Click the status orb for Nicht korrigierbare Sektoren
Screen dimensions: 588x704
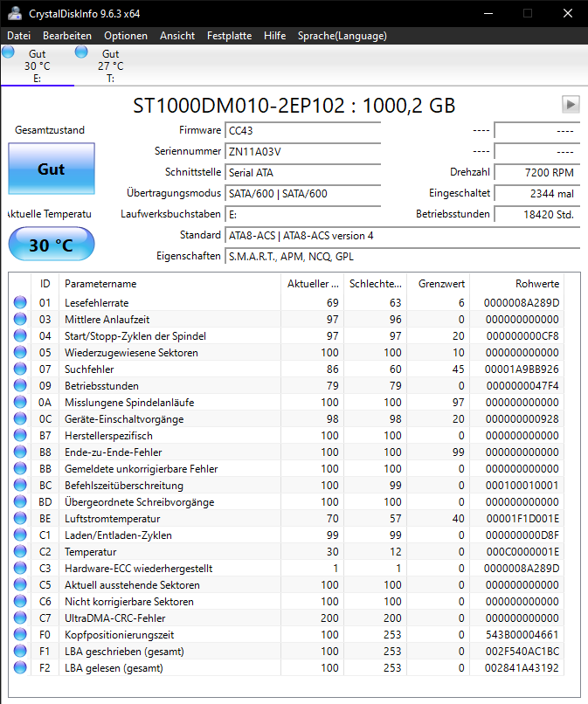tap(20, 601)
